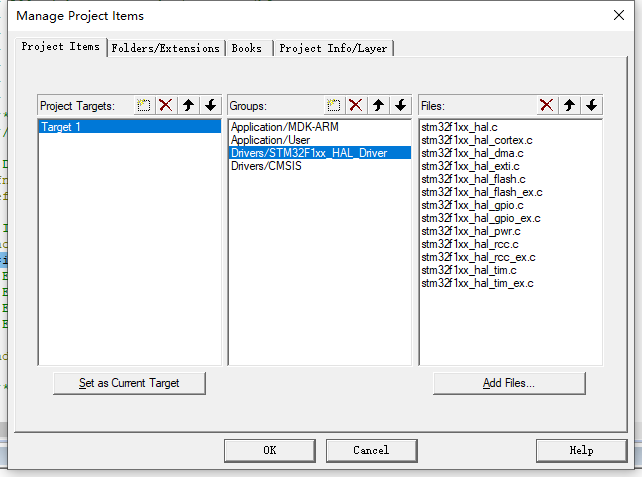Switch to Project Items tab
Viewport: 642px width, 477px height.
pos(61,47)
